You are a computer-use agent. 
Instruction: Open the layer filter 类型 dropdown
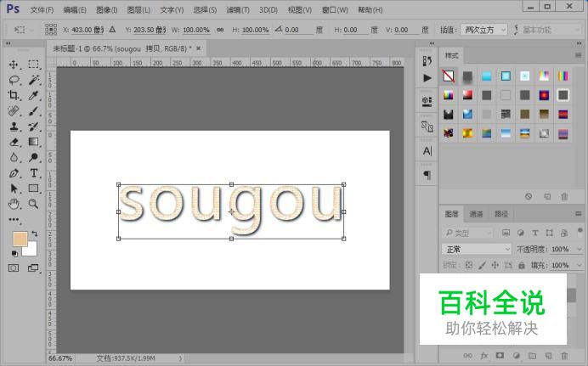click(467, 233)
